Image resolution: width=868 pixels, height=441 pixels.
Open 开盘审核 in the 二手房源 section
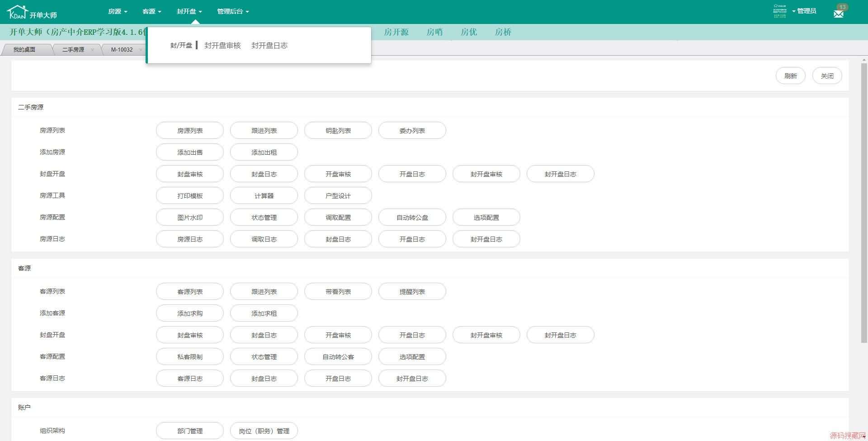tap(338, 174)
